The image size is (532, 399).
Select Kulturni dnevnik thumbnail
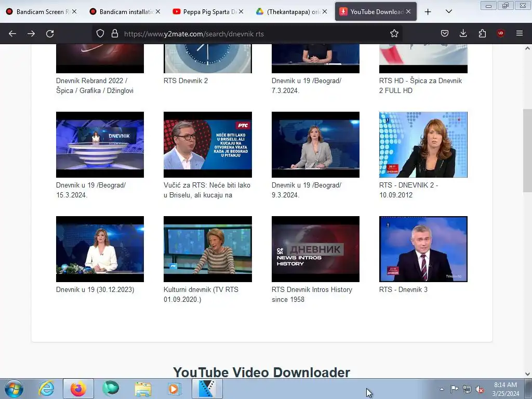pos(208,249)
